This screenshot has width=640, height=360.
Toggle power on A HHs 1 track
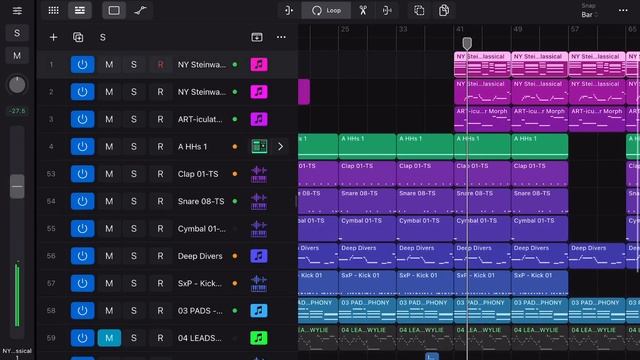[x=82, y=147]
